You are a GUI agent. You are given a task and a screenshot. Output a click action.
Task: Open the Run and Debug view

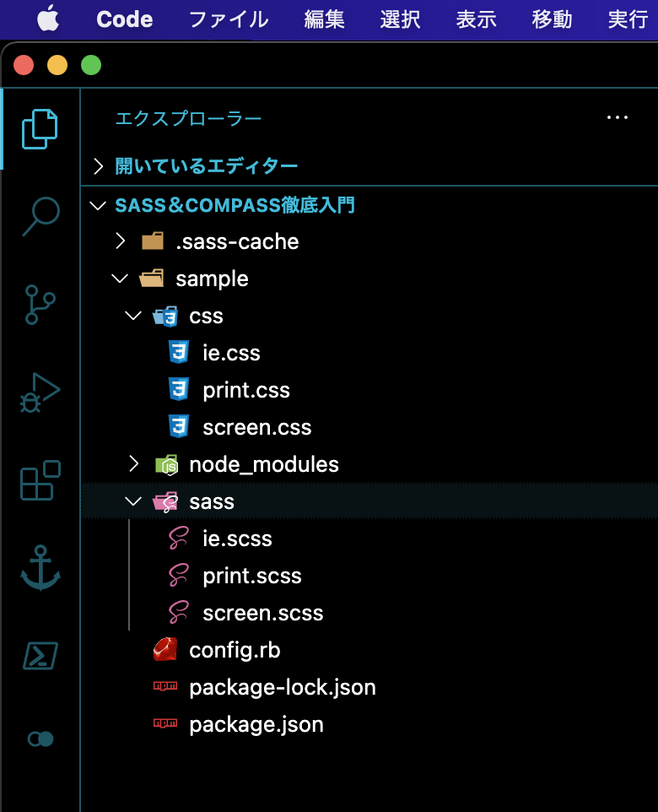[39, 391]
